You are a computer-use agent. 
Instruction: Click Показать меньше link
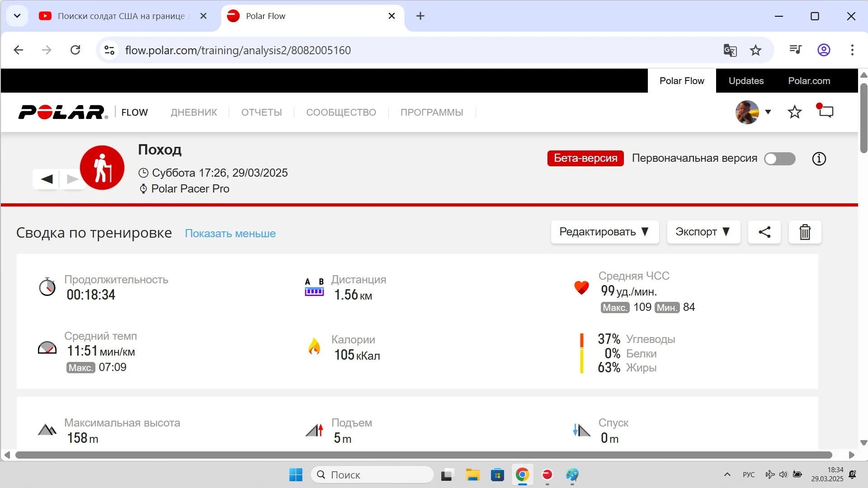[230, 234]
